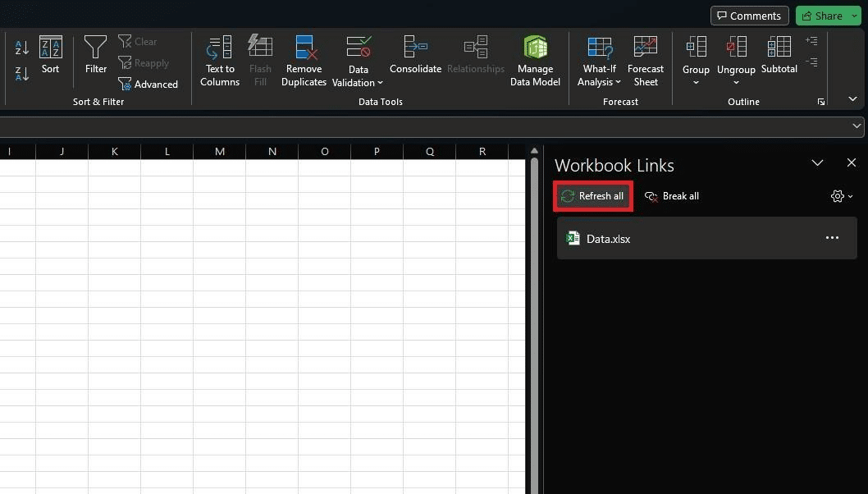
Task: Open more options for Data.xlsx
Action: pyautogui.click(x=832, y=238)
